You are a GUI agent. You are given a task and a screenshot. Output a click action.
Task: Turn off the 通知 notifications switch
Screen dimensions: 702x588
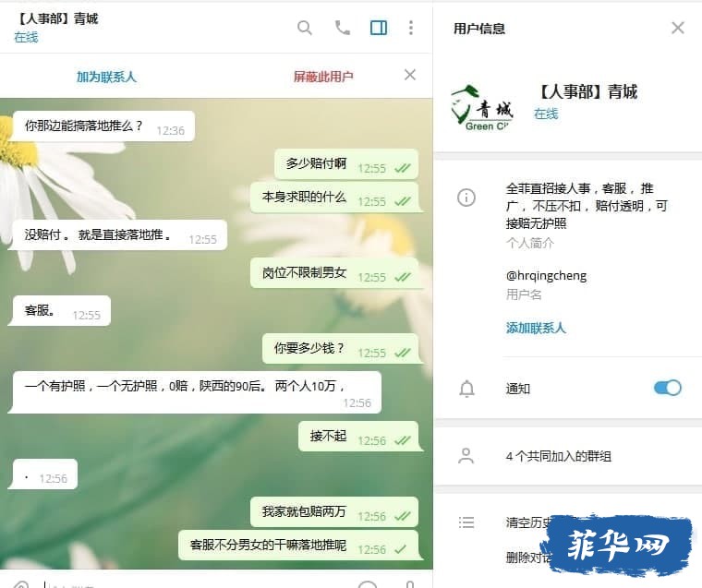pos(668,388)
